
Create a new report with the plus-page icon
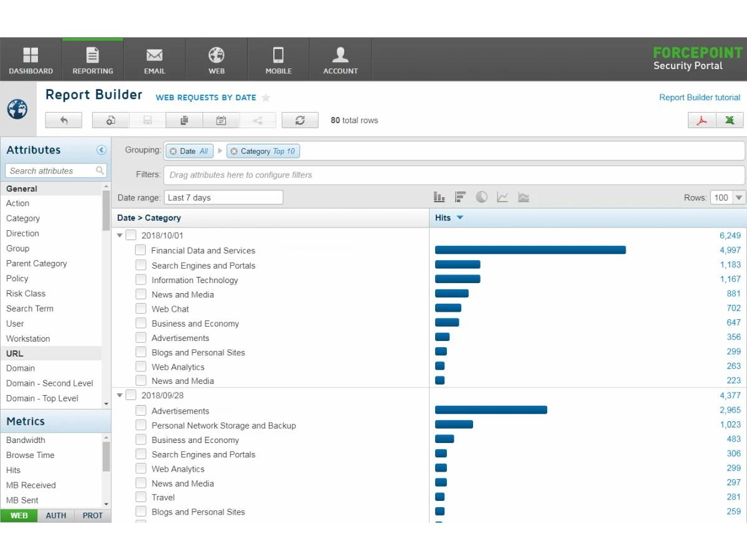(110, 120)
